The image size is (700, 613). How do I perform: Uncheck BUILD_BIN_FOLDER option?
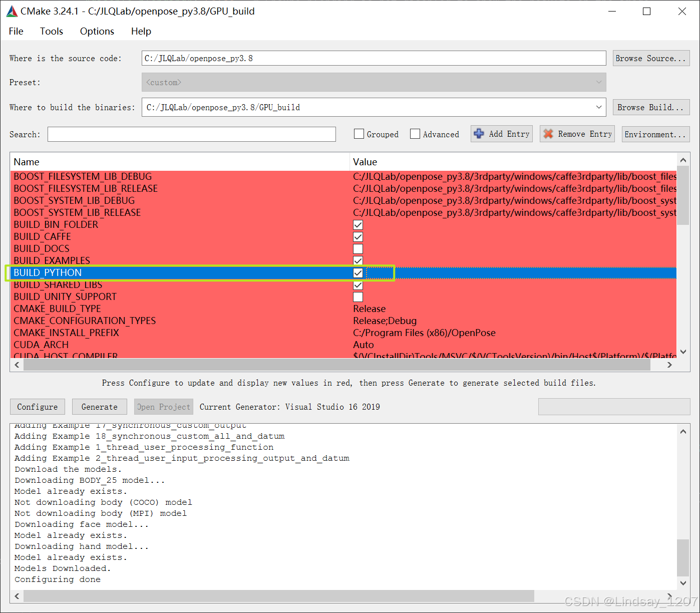pos(358,225)
